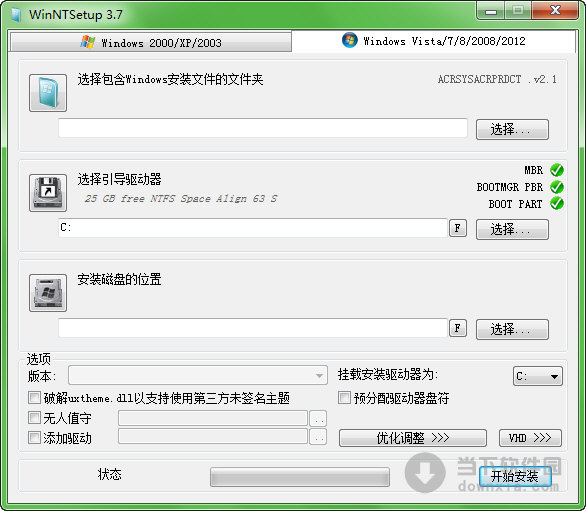Viewport: 586px width, 511px height.
Task: Click the BOOT PART green checkmark icon
Action: point(557,204)
